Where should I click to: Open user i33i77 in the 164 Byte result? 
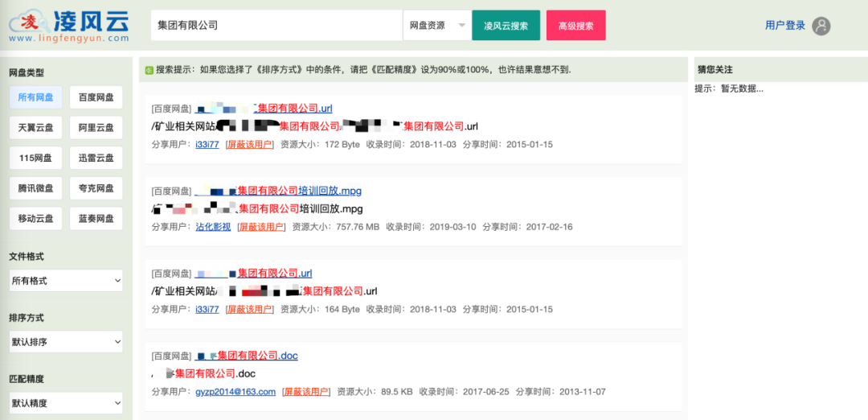207,309
